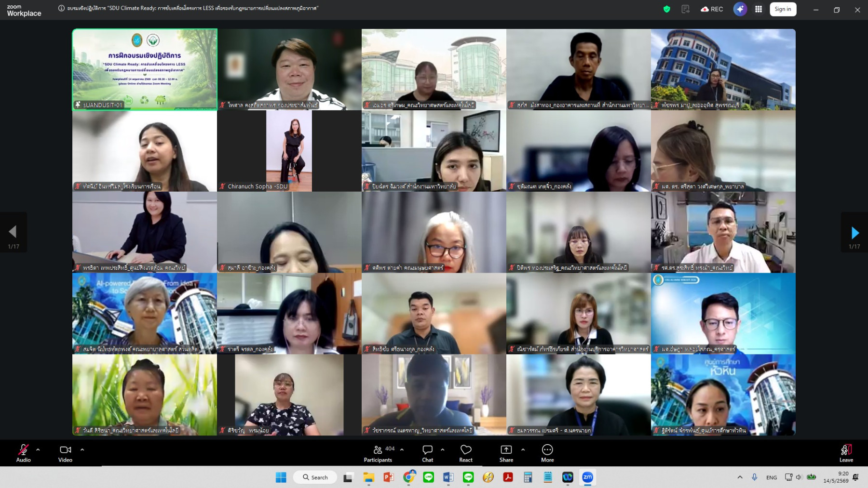868x488 pixels.
Task: Click the Share screen button
Action: click(x=506, y=453)
